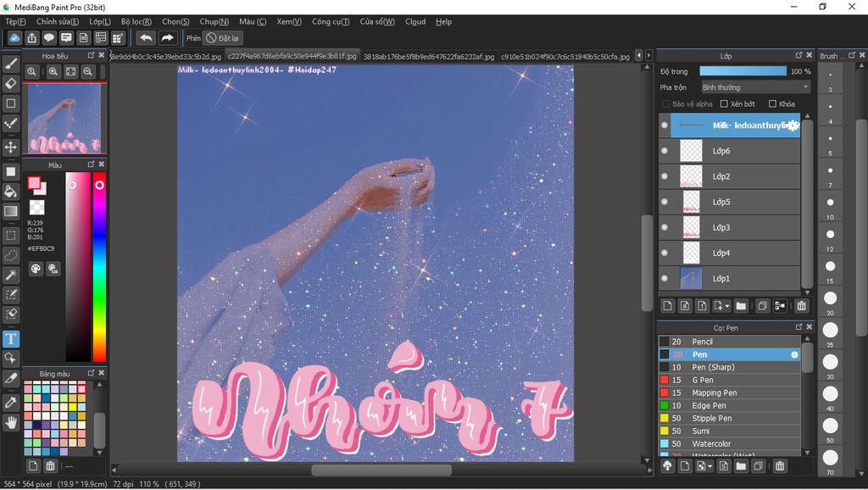
Task: Click the Redo arrow in toolbar
Action: coord(167,37)
